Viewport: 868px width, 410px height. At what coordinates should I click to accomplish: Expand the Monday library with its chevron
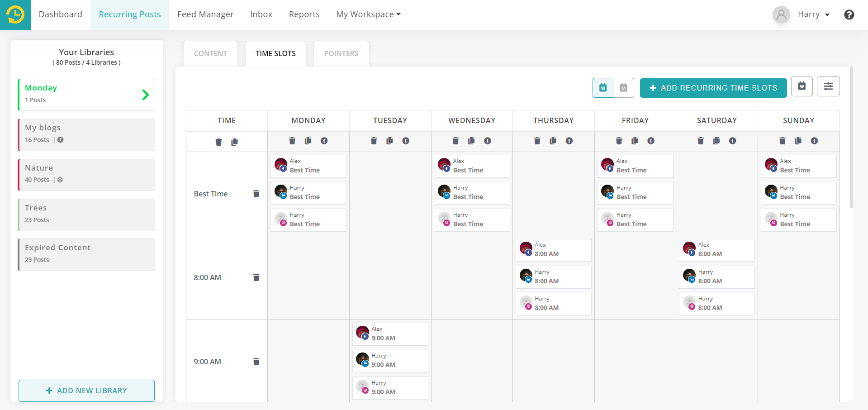point(146,95)
